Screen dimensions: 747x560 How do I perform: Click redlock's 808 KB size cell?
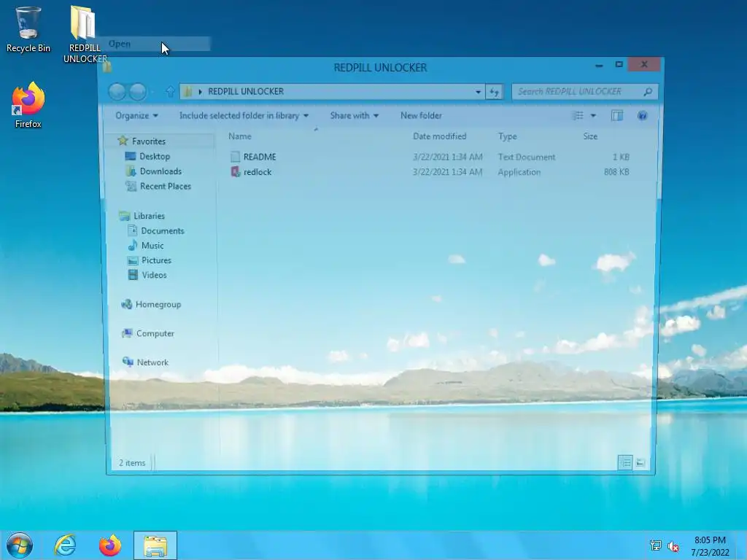click(x=616, y=172)
